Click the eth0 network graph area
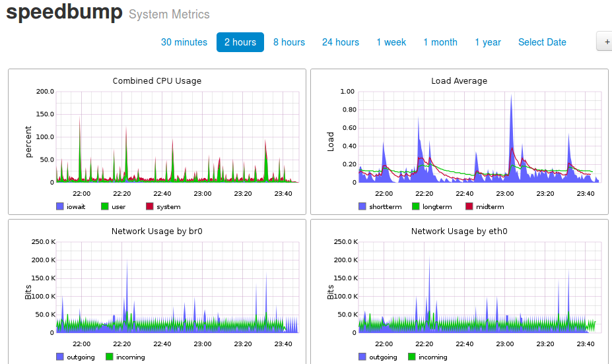The height and width of the screenshot is (364, 612). [x=480, y=288]
